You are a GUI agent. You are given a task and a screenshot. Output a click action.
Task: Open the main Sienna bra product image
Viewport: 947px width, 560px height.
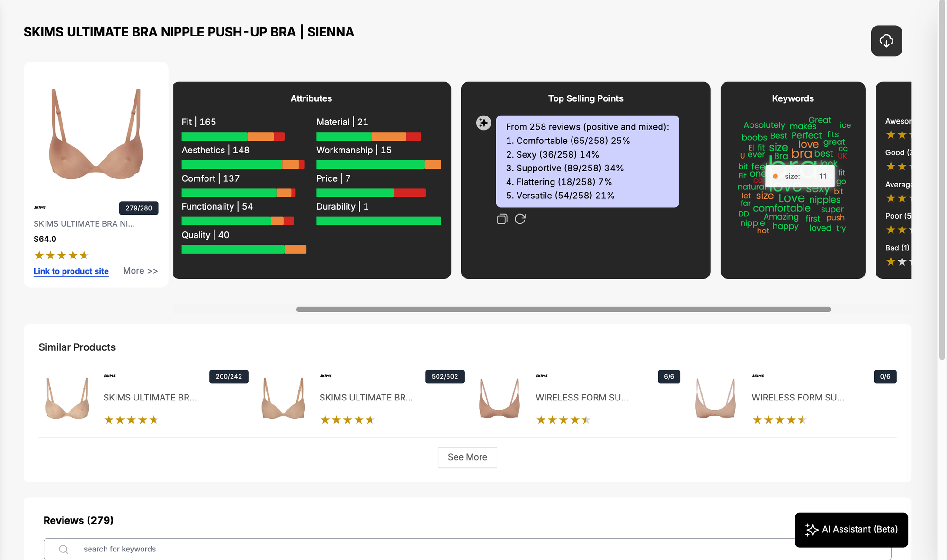click(96, 134)
